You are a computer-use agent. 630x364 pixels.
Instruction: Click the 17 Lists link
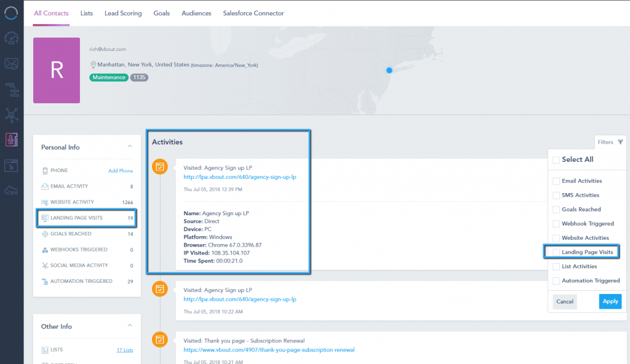pyautogui.click(x=124, y=350)
